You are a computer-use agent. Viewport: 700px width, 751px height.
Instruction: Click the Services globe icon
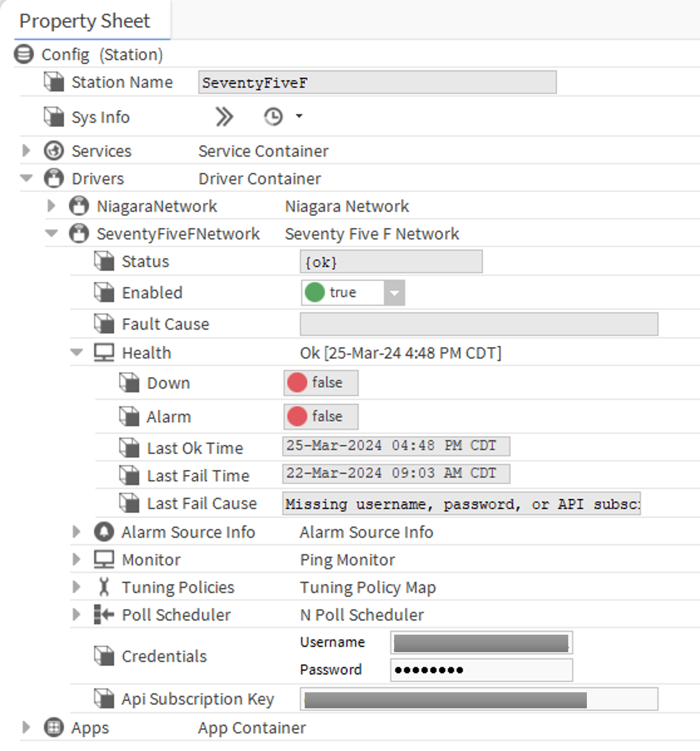click(x=54, y=151)
